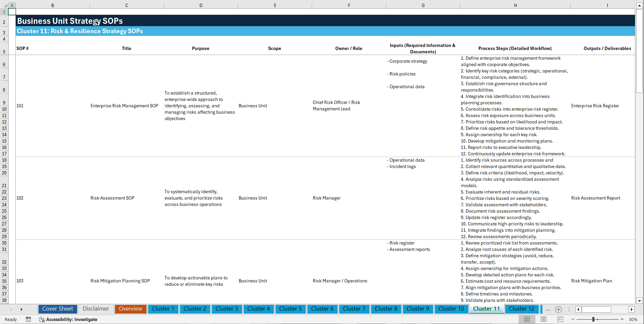644x324 pixels.
Task: Click the horizontal scrollbar thumb
Action: point(596,309)
